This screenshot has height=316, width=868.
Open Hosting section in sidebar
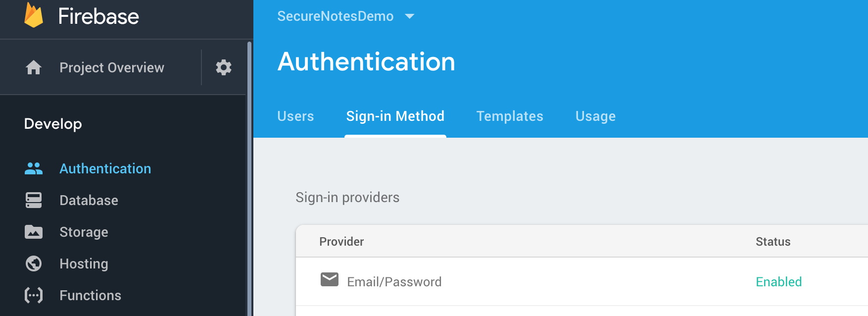[x=84, y=263]
